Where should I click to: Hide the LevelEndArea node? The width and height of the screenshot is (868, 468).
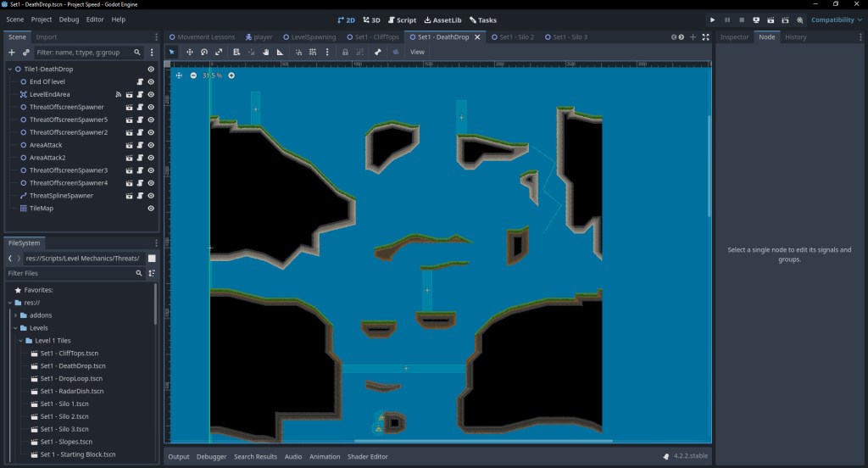tap(151, 94)
